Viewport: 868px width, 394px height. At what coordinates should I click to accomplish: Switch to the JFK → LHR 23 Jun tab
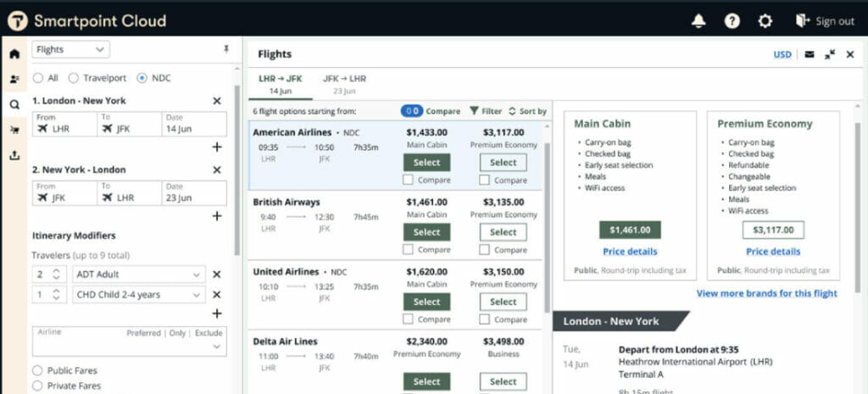pos(344,85)
